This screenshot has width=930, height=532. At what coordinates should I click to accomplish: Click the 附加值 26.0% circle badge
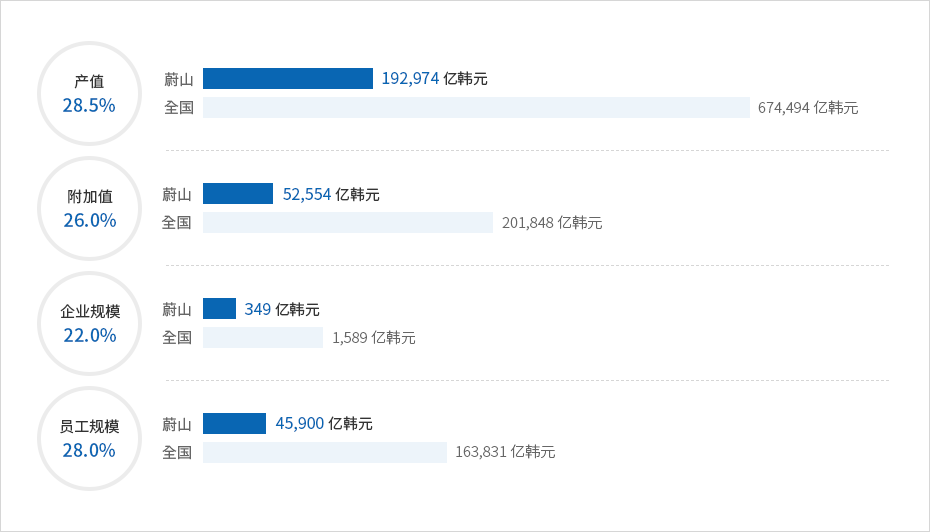coord(90,209)
